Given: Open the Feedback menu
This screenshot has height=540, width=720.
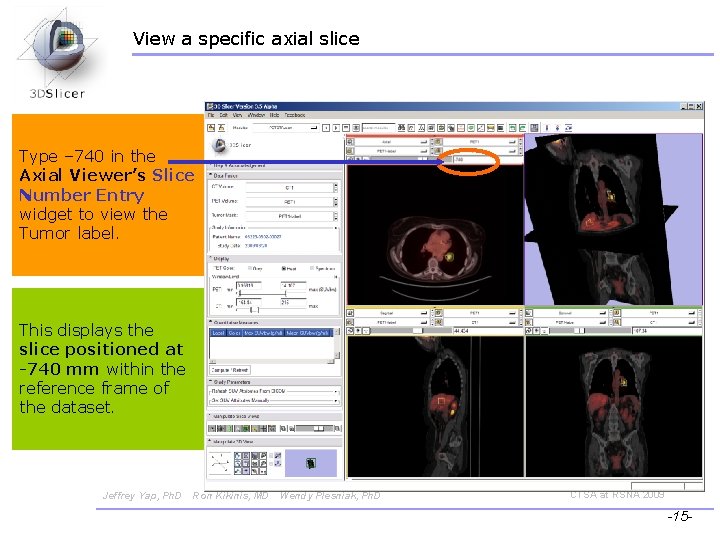Looking at the screenshot, I should [x=294, y=115].
